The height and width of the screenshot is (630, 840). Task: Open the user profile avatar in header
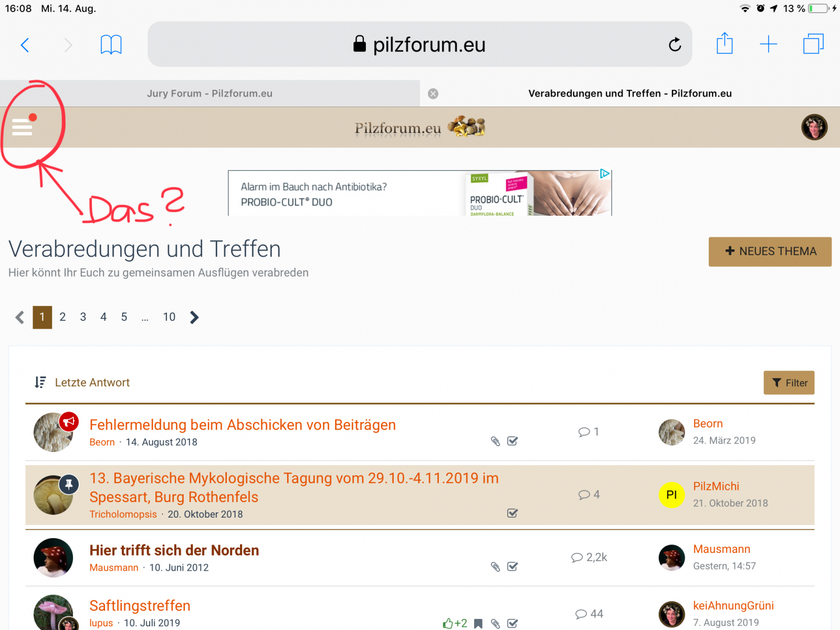coord(814,127)
